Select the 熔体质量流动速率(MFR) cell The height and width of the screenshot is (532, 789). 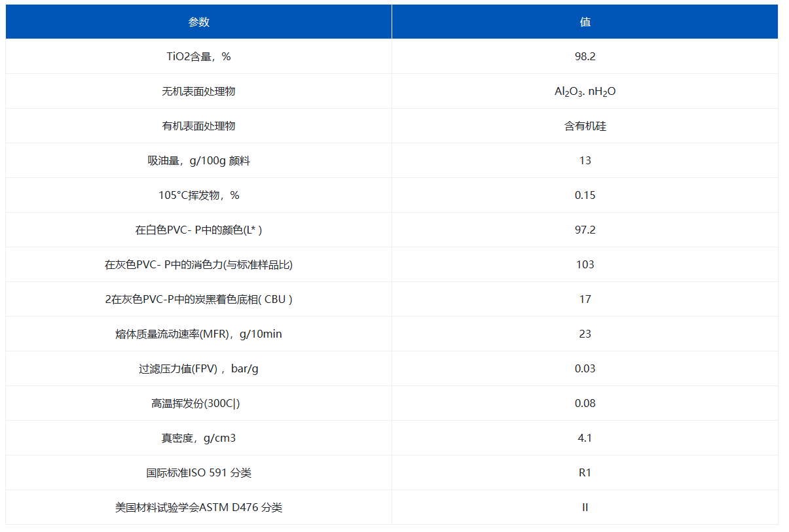(x=198, y=334)
